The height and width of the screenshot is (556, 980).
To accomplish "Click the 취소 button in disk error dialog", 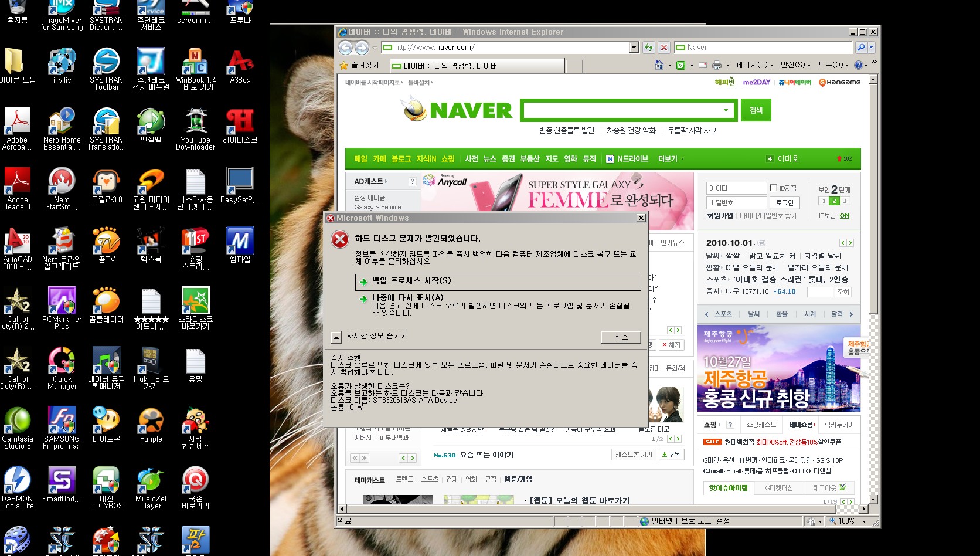I will point(621,337).
